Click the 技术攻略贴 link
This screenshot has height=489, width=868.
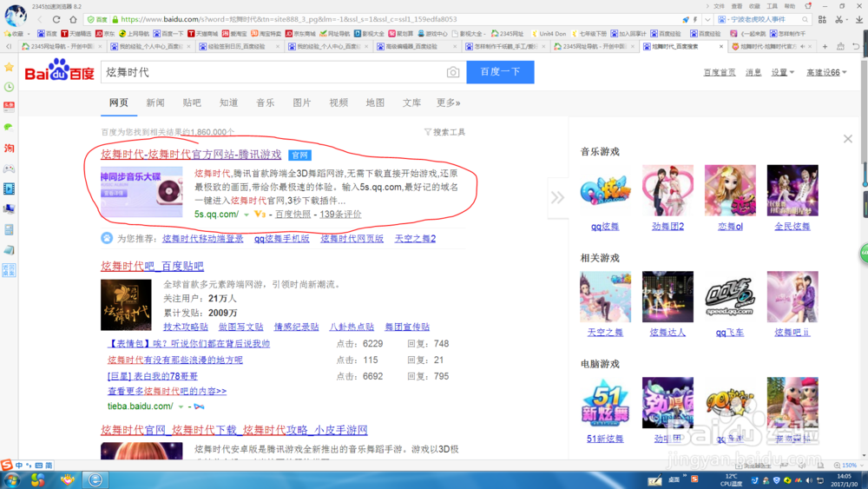[186, 327]
